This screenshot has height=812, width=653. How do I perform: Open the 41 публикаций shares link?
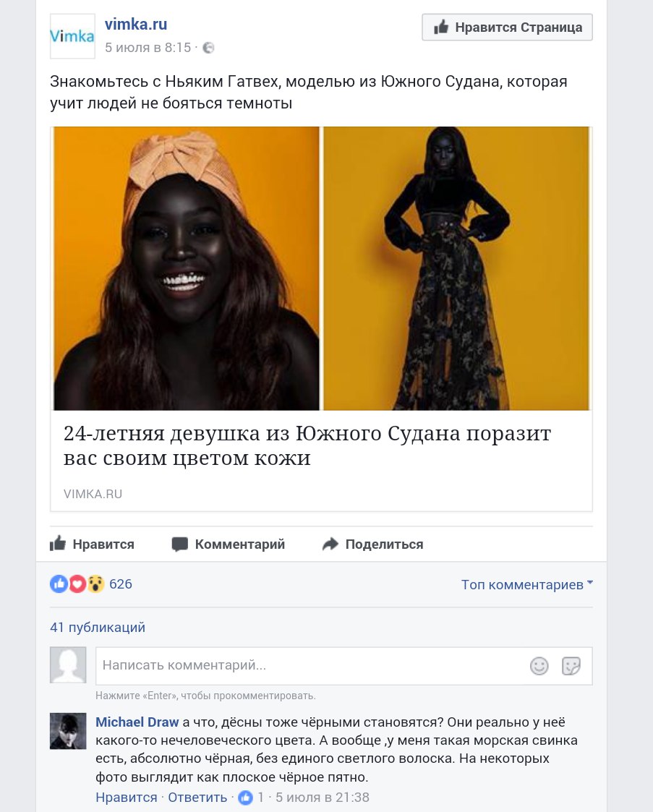(x=98, y=627)
